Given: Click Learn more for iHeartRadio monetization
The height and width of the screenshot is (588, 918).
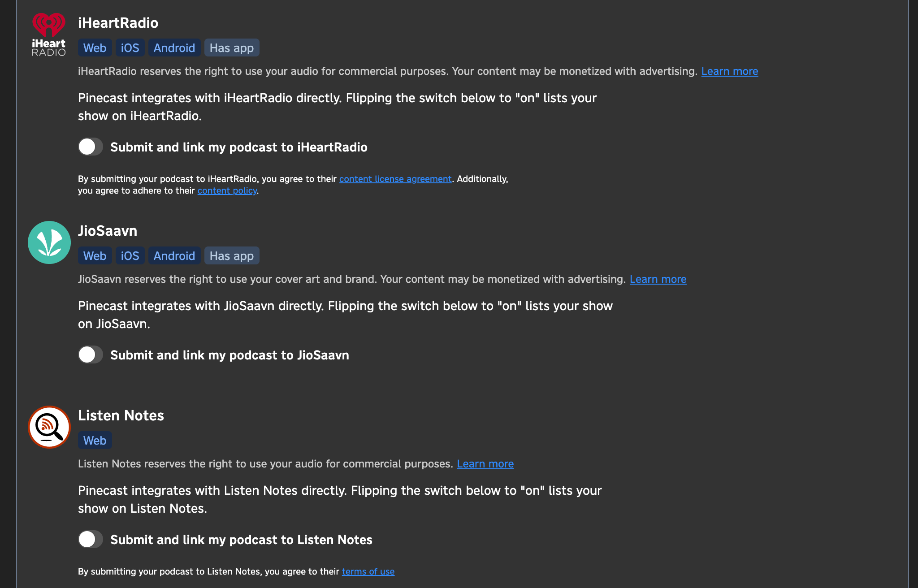Looking at the screenshot, I should coord(729,70).
